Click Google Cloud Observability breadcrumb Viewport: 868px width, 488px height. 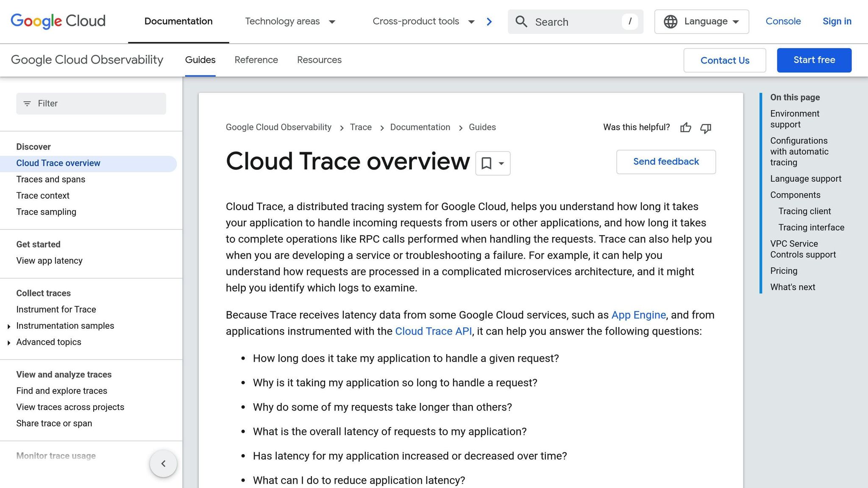click(x=278, y=128)
